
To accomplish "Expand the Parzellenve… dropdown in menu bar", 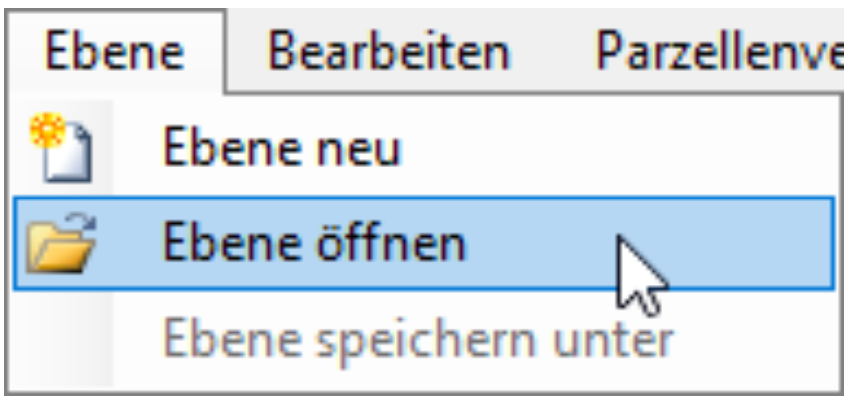I will [718, 50].
